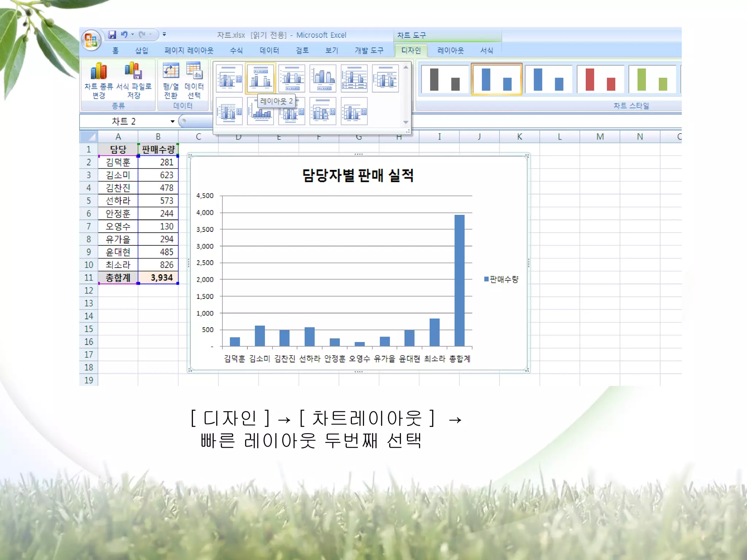This screenshot has width=747, height=560.
Task: Open Customize Quick Access Toolbar dropdown
Action: (x=165, y=35)
